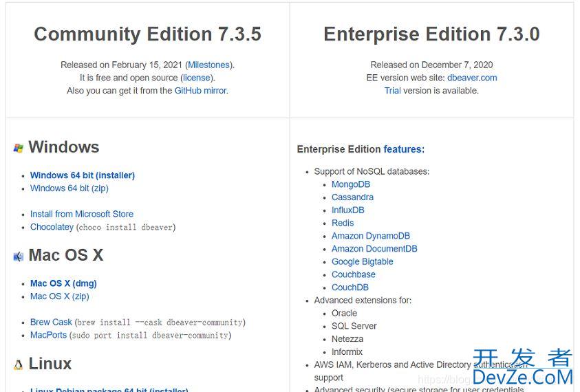Download Mac OS X (dmg)
The image size is (580, 392).
click(x=63, y=283)
